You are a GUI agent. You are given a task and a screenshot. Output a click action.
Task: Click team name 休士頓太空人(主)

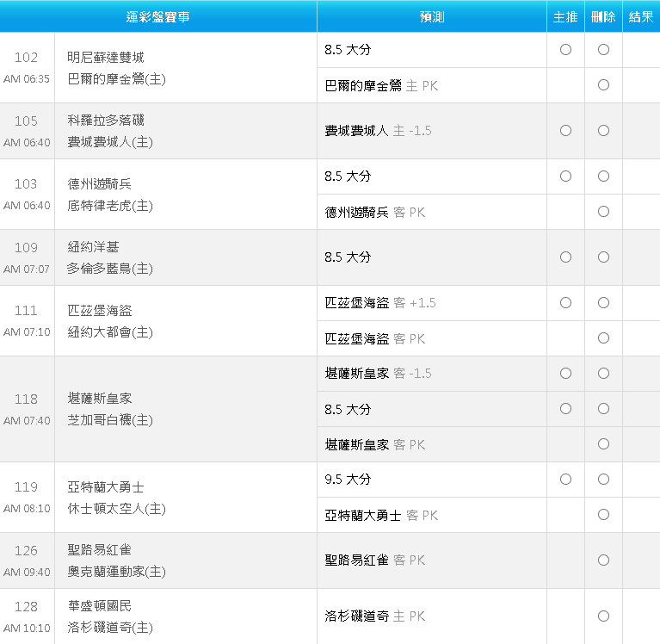point(116,509)
